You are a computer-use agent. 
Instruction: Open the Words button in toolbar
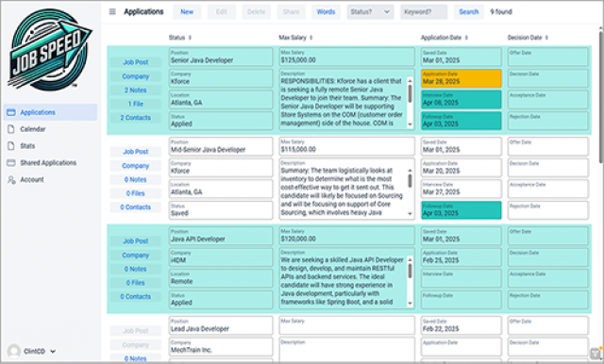(326, 12)
